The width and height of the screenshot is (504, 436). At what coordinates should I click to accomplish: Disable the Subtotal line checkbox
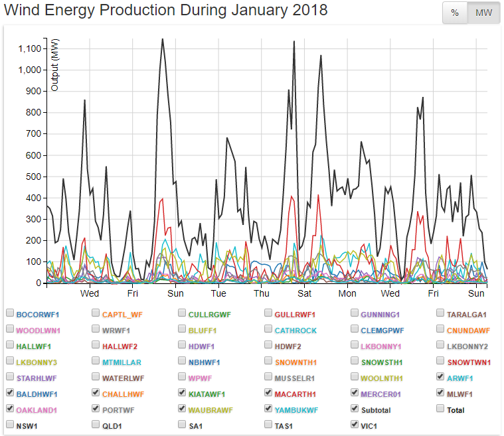pos(355,409)
